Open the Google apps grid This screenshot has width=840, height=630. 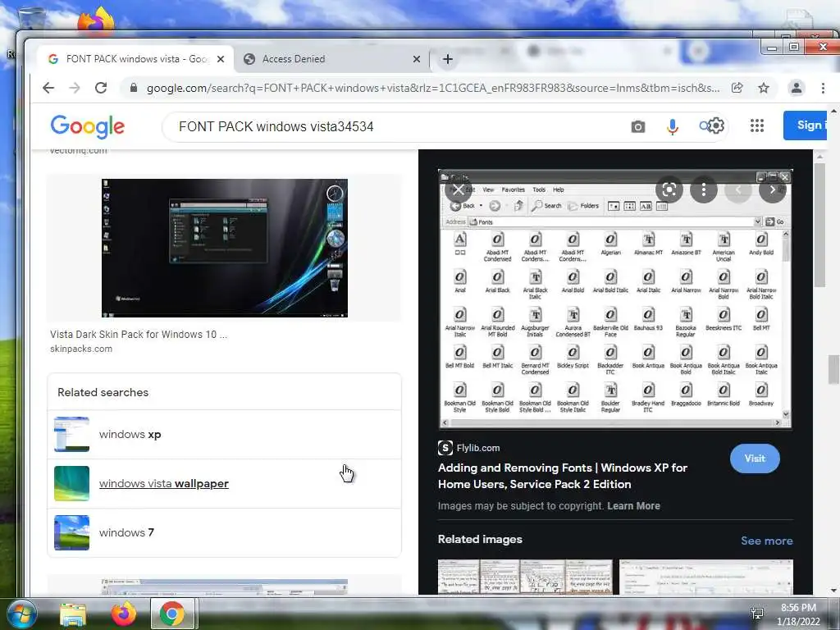[x=757, y=126]
